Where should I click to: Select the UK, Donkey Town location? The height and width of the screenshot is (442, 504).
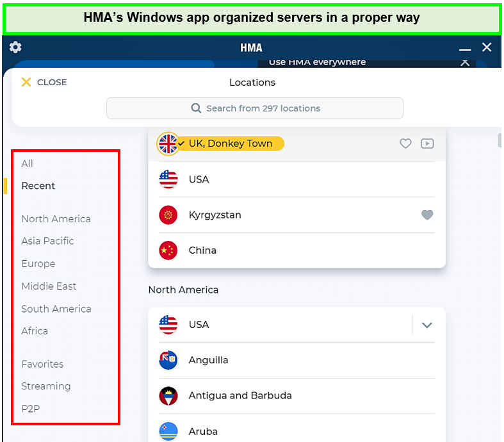pos(231,143)
